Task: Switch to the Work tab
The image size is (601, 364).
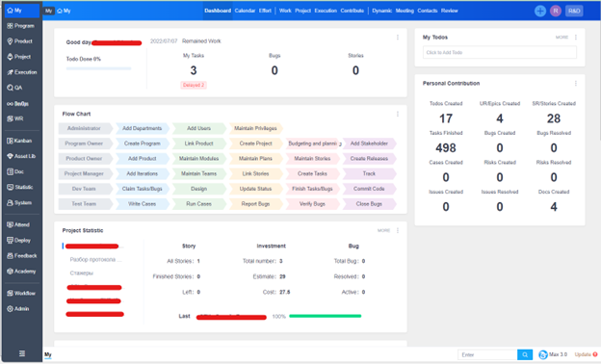Action: [285, 11]
